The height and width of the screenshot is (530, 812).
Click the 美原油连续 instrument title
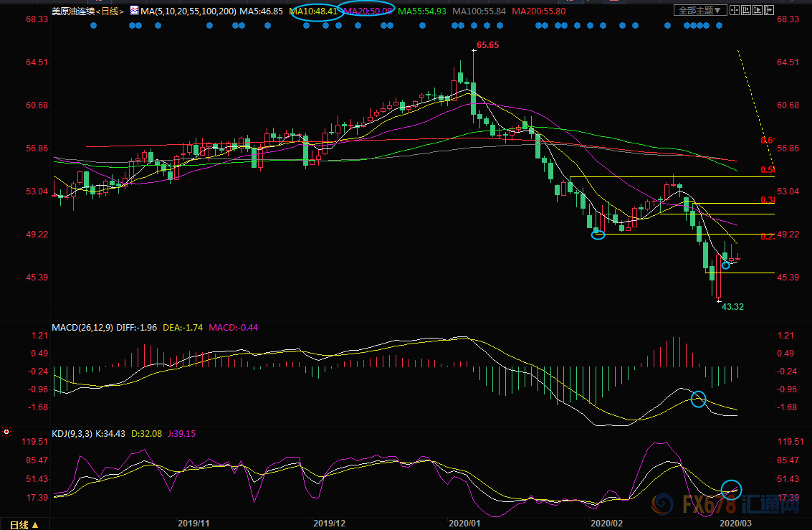pos(73,11)
